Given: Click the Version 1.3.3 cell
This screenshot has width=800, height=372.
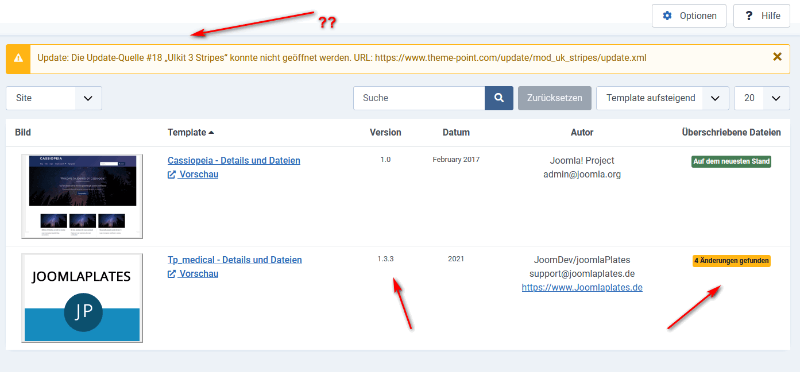Looking at the screenshot, I should coord(385,259).
